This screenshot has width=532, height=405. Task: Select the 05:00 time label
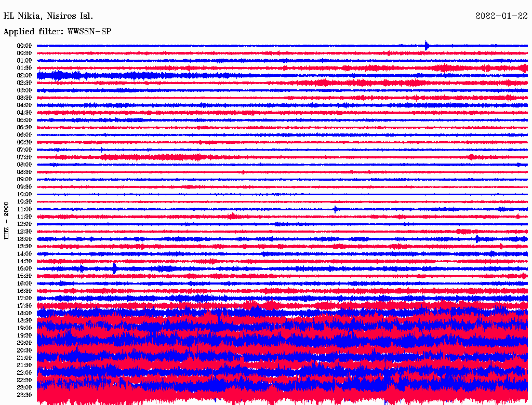24,120
